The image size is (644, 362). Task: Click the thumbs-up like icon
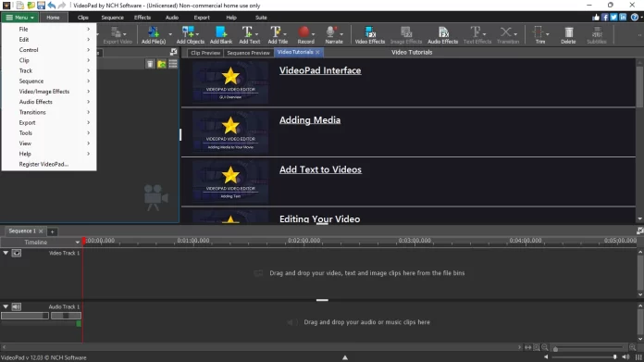[596, 18]
